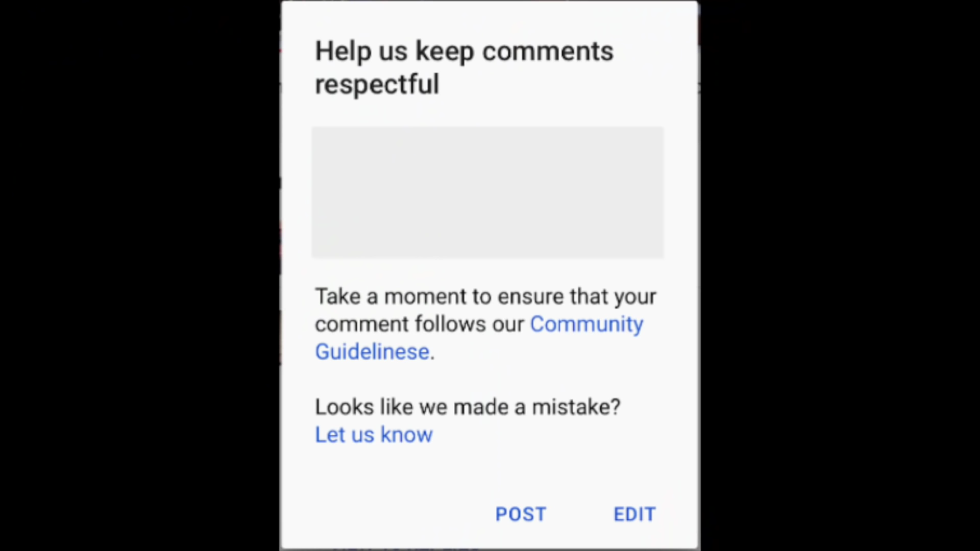Click 'comment follows our' text line
Image resolution: width=980 pixels, height=551 pixels.
[419, 324]
